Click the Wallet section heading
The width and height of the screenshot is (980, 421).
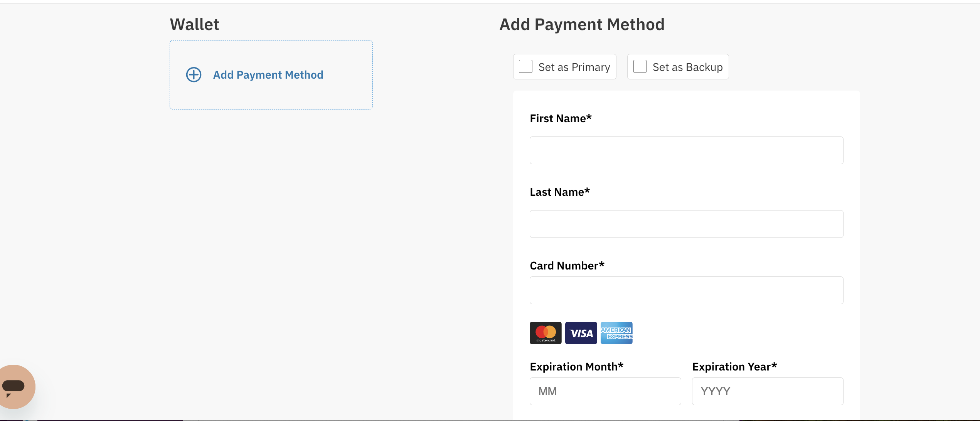point(194,24)
